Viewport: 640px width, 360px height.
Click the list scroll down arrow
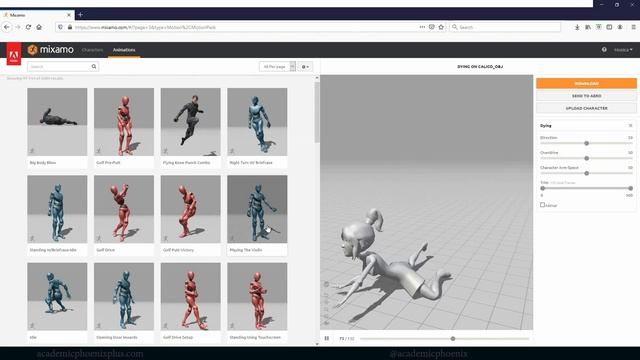(317, 344)
